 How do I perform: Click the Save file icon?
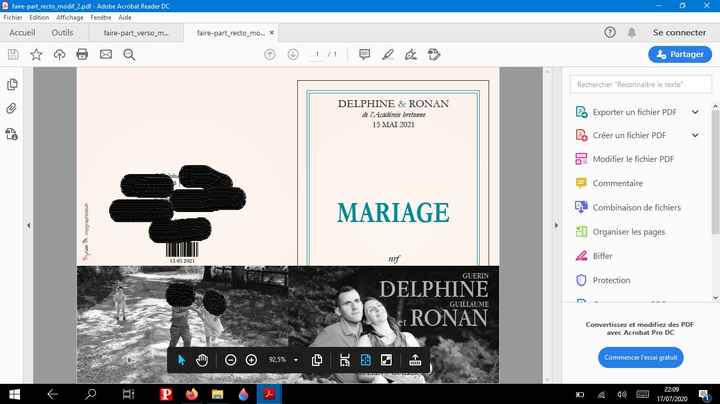13,55
